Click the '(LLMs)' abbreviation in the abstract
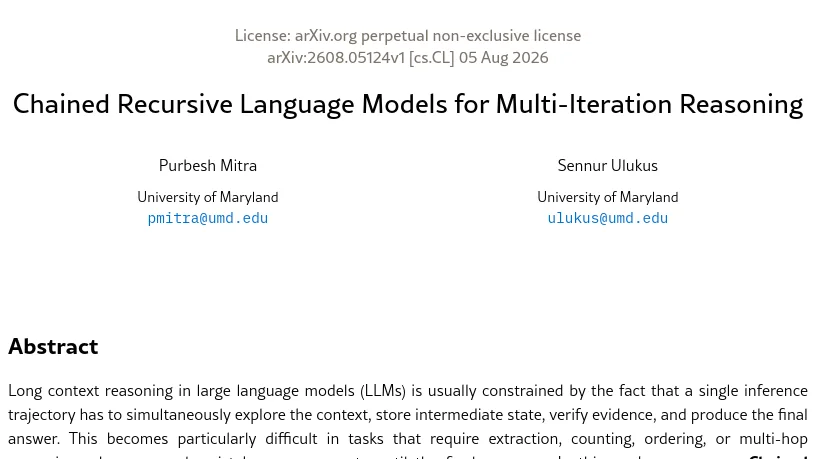Screen dimensions: 816x459 [x=382, y=391]
